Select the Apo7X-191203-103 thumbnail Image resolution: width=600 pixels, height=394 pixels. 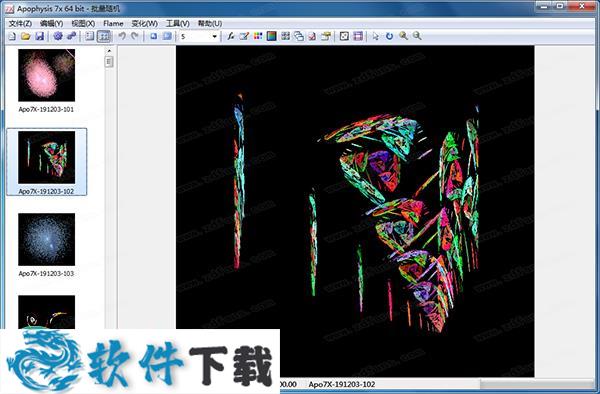click(x=46, y=245)
